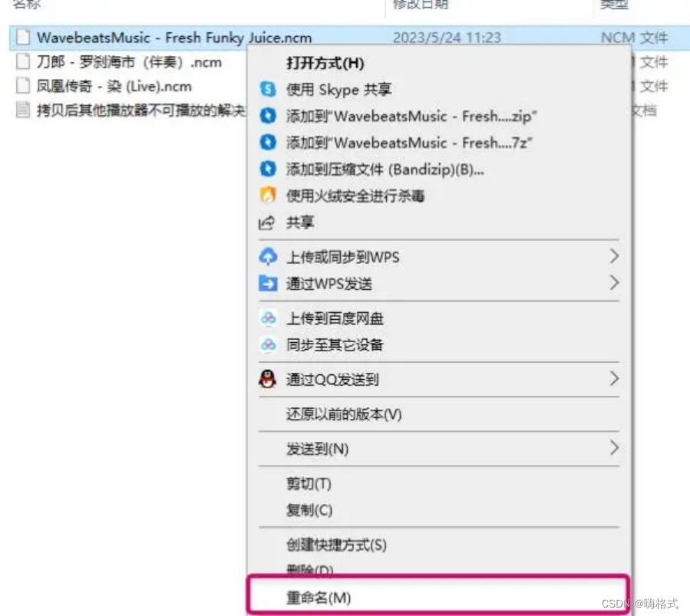Image resolution: width=690 pixels, height=616 pixels.
Task: Click the Baidu Netdisk upload icon
Action: click(x=269, y=318)
